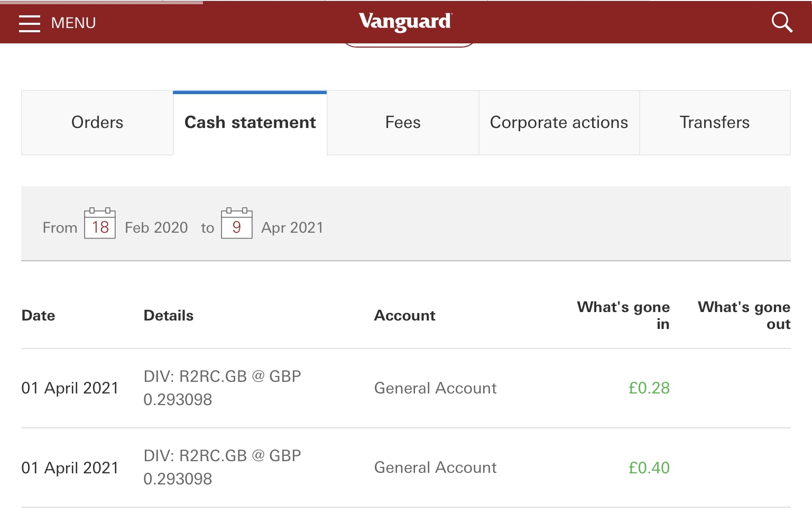
Task: Click the Apr 2021 end date text
Action: (292, 227)
